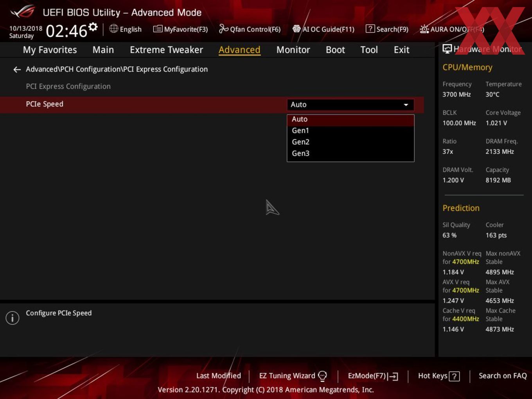Open Extreme Tweaker tab
Screen dimensions: 532x399
[x=166, y=50]
